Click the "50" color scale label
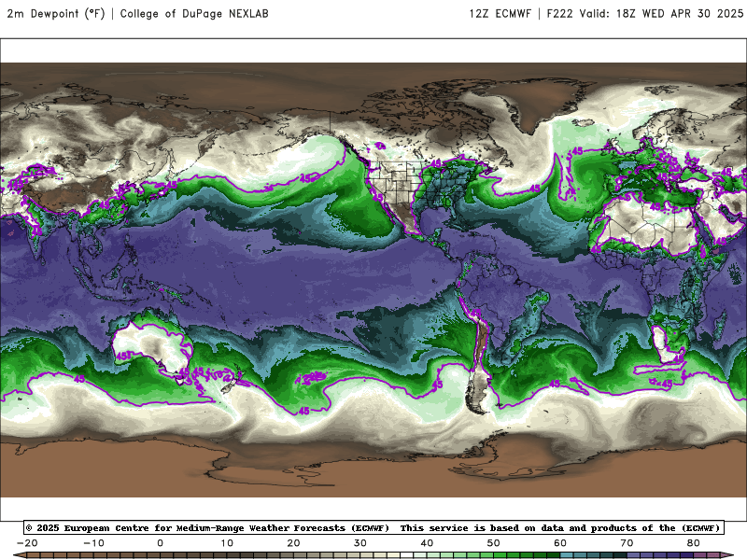The width and height of the screenshot is (747, 560). point(494,543)
